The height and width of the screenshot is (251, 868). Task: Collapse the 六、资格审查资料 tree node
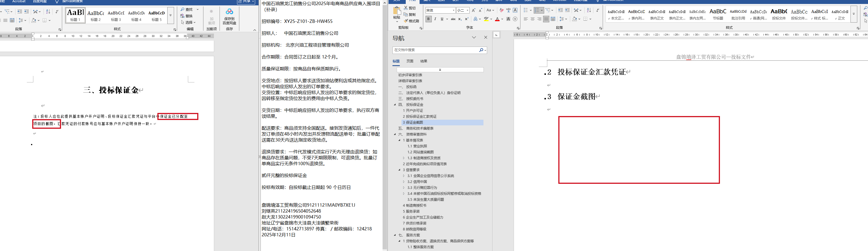[x=395, y=134]
